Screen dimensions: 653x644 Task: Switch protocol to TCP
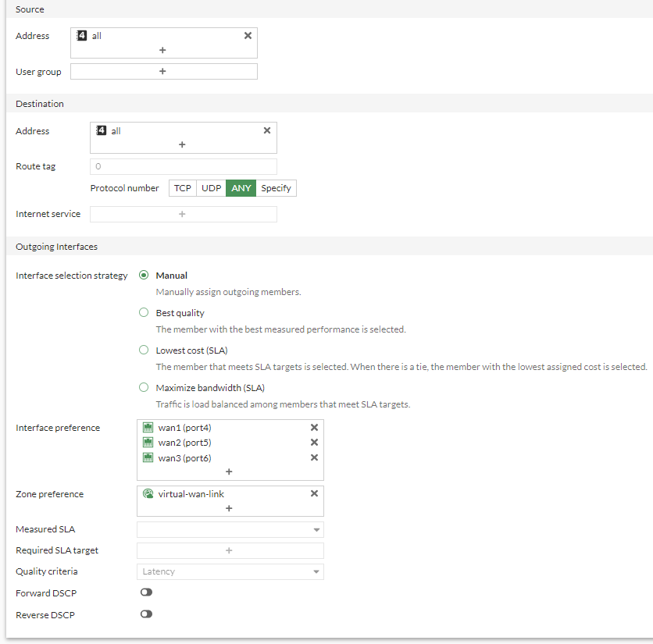[183, 188]
